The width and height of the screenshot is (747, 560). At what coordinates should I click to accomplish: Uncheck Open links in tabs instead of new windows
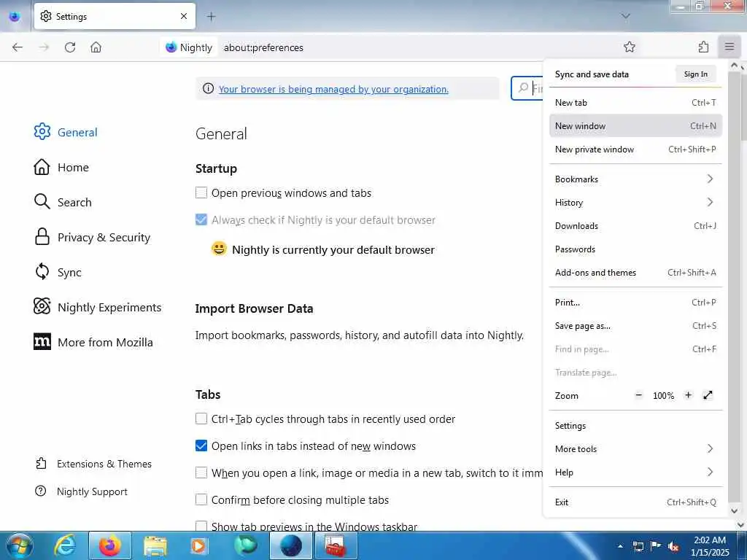201,446
